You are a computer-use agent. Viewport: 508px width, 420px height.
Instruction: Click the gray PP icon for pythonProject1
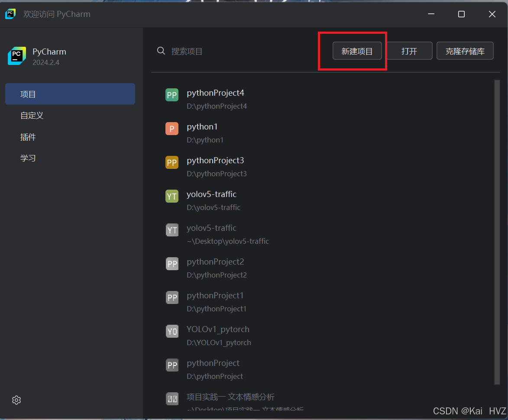(x=171, y=297)
